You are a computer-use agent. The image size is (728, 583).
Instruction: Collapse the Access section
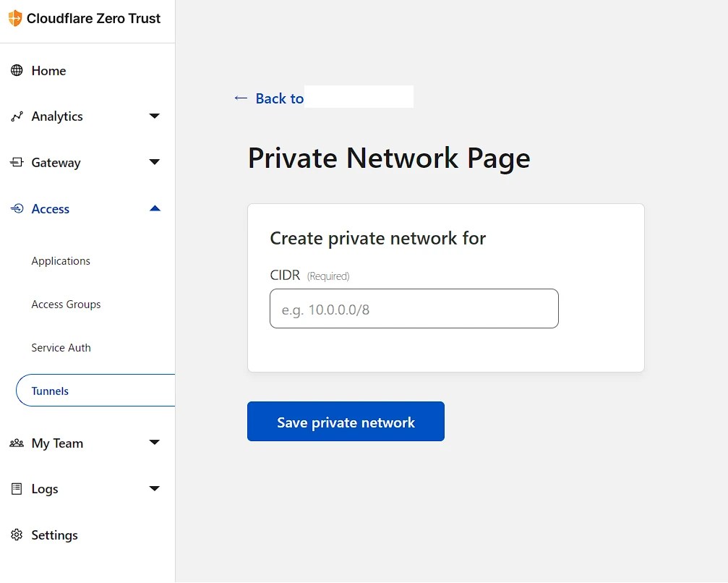[x=154, y=208]
